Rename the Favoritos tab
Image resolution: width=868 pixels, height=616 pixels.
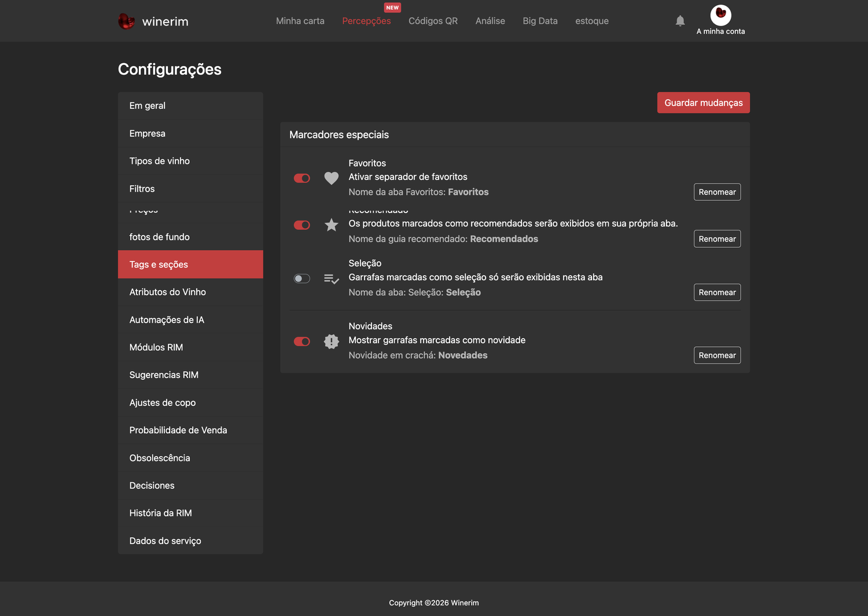717,192
